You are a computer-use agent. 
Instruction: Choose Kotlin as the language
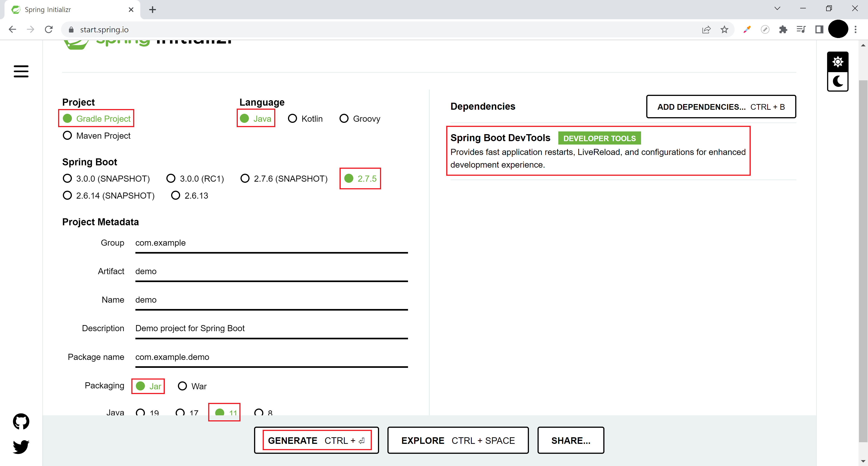[x=292, y=119]
